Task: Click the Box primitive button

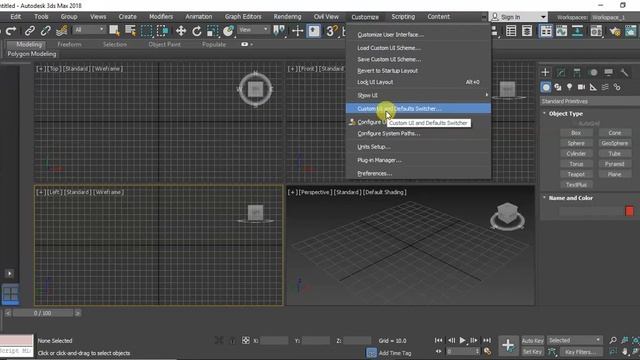Action: click(x=576, y=133)
